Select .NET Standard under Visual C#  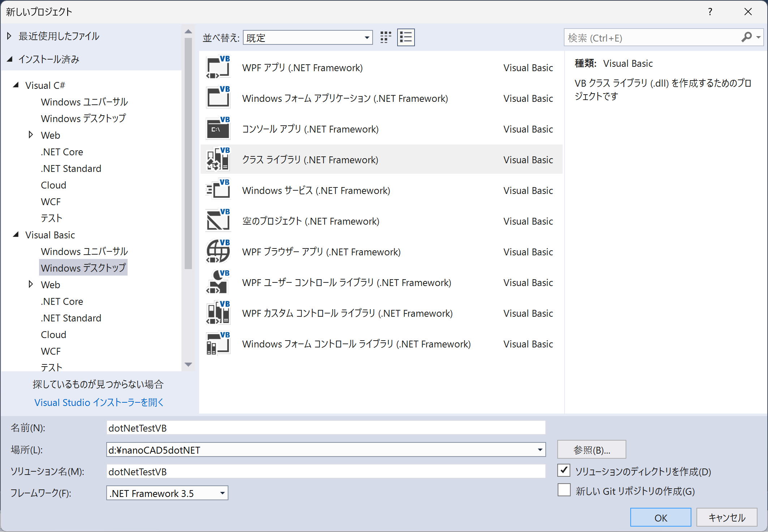pos(71,168)
